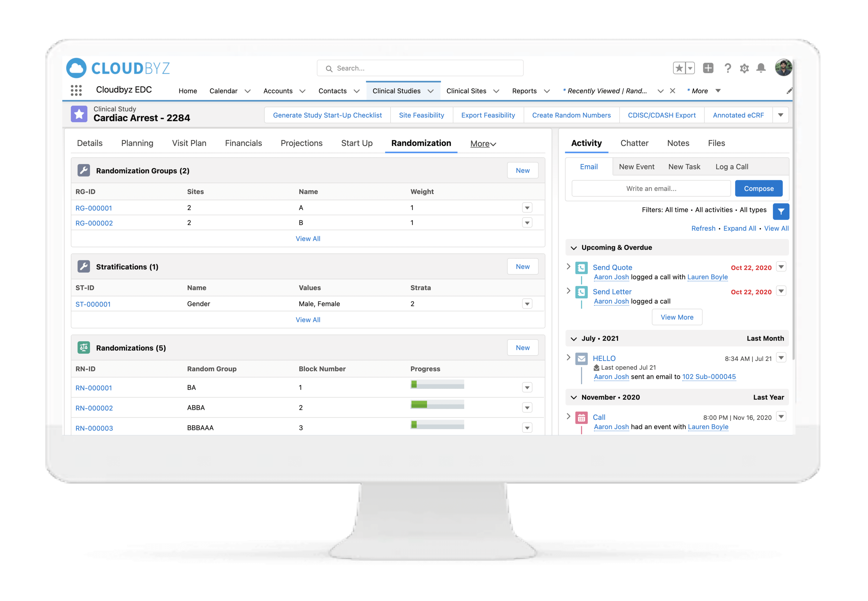Image resolution: width=868 pixels, height=601 pixels.
Task: Collapse the July 2021 activity section
Action: click(x=574, y=338)
